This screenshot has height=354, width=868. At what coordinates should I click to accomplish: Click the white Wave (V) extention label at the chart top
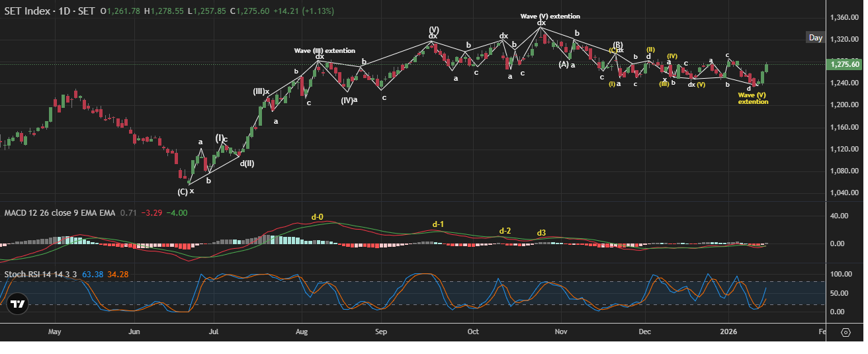pos(550,16)
